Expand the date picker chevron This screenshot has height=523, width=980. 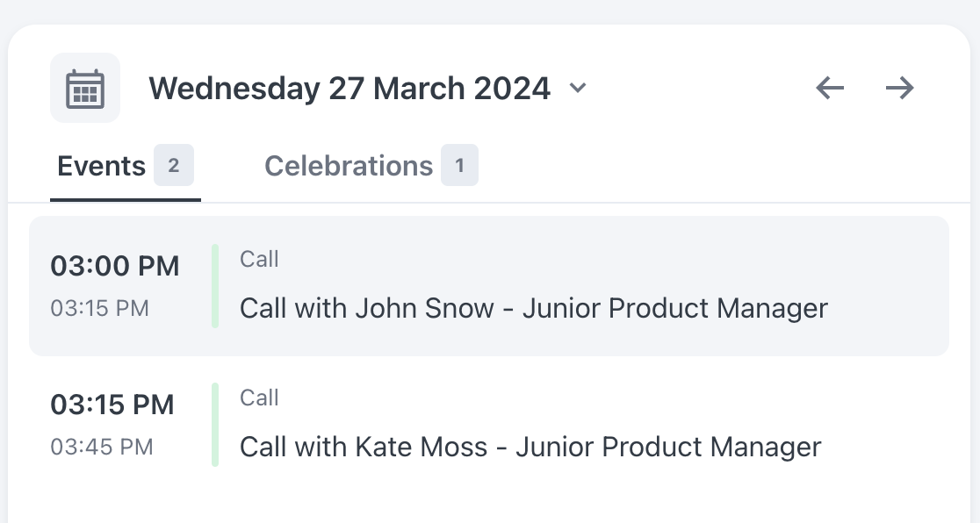pyautogui.click(x=578, y=88)
